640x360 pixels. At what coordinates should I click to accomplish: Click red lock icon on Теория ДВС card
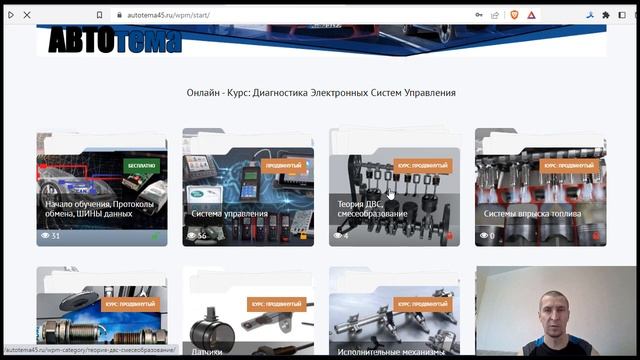coord(449,236)
